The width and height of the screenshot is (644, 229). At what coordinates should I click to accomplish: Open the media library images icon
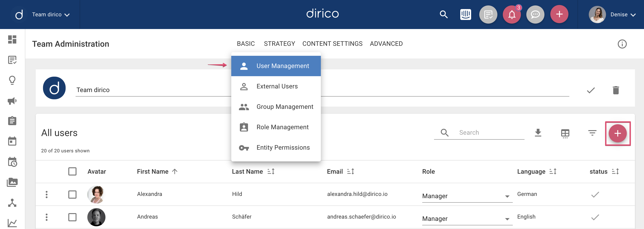pyautogui.click(x=12, y=182)
